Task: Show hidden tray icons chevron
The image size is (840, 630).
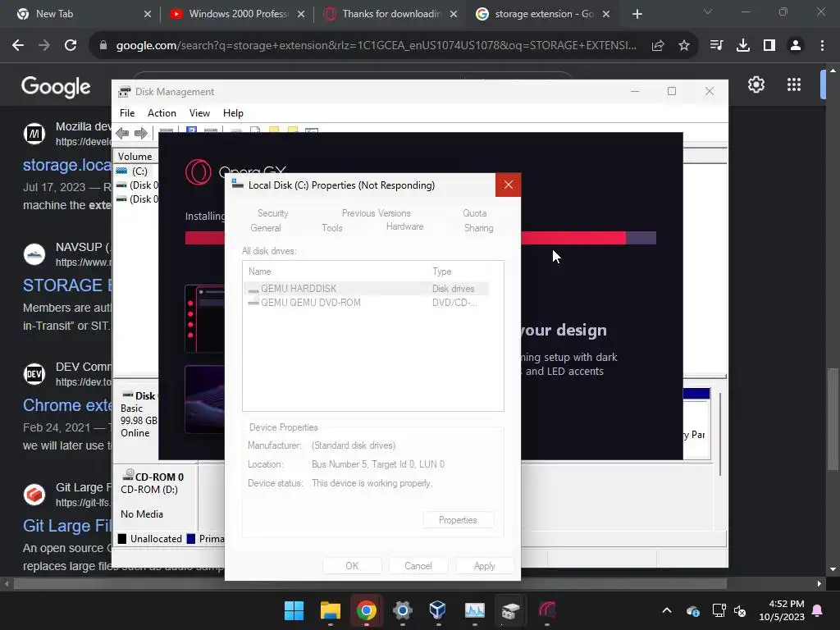Action: tap(667, 610)
